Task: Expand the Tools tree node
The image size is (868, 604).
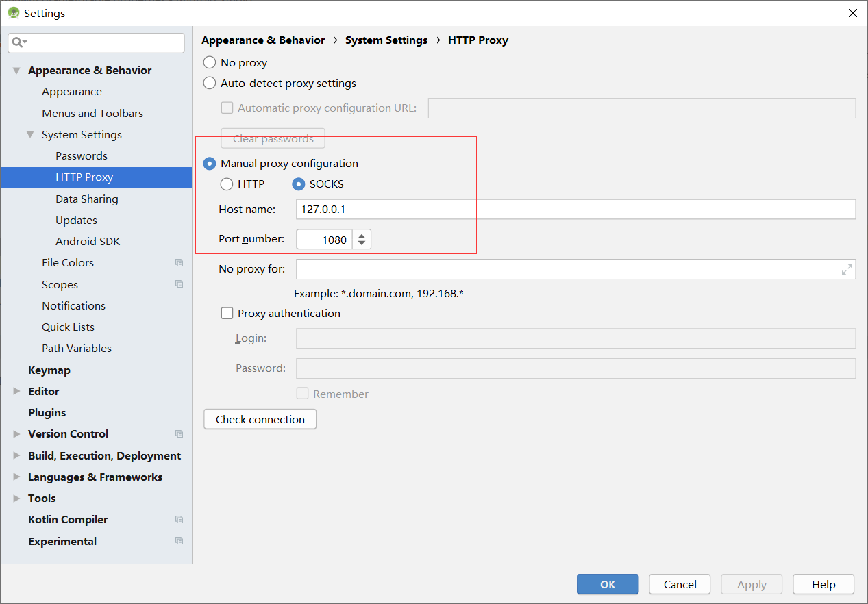Action: coord(16,498)
